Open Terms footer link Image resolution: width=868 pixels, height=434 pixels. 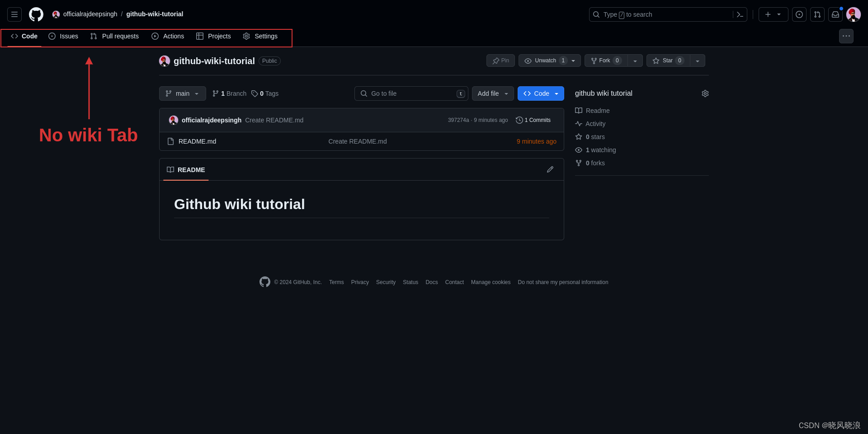(336, 282)
